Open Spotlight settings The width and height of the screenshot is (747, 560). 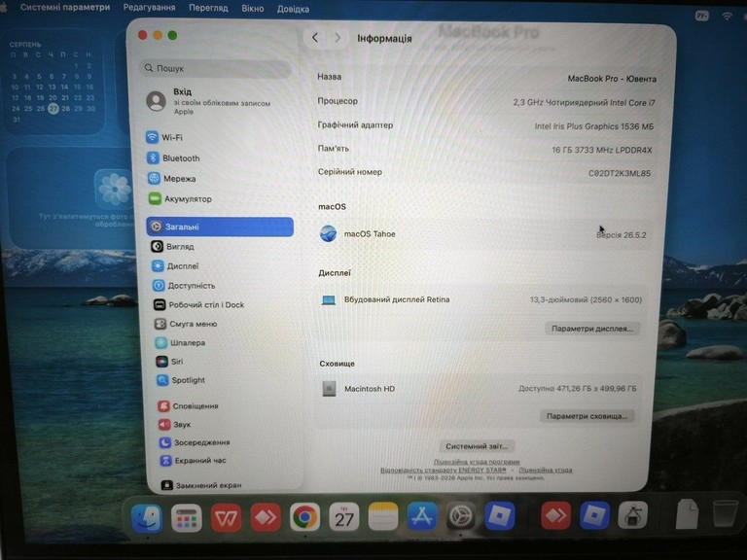click(x=181, y=380)
